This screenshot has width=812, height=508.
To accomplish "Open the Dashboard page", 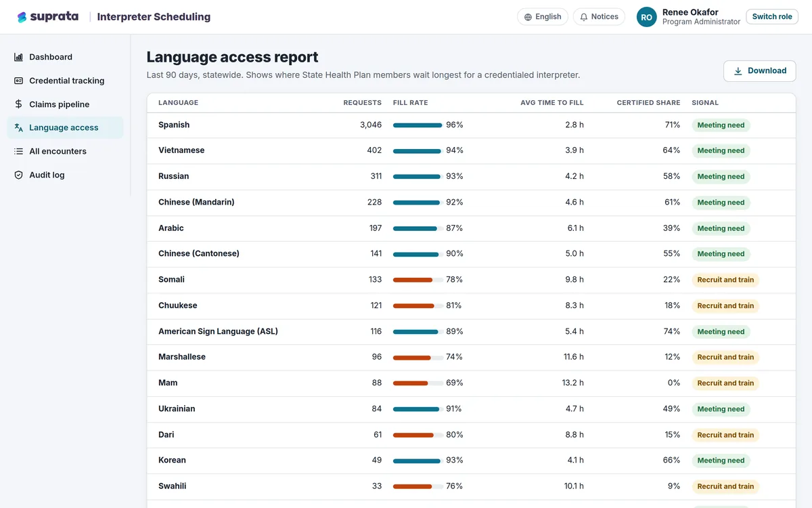I will [x=66, y=57].
